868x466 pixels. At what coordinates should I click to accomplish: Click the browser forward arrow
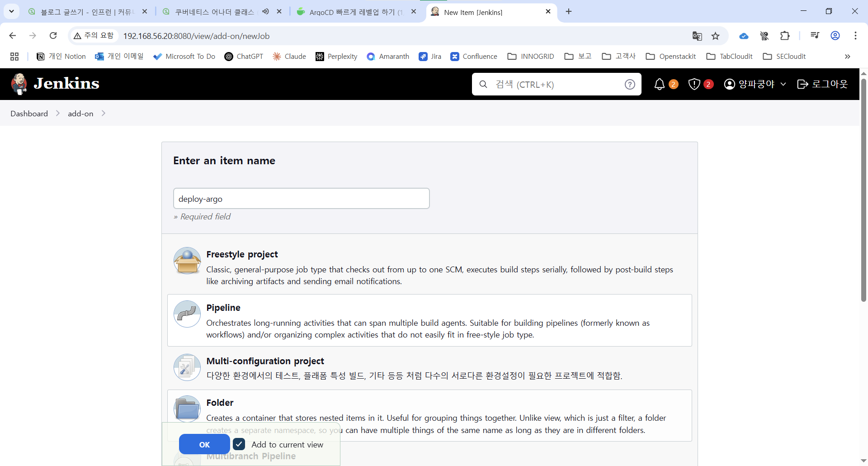point(33,36)
